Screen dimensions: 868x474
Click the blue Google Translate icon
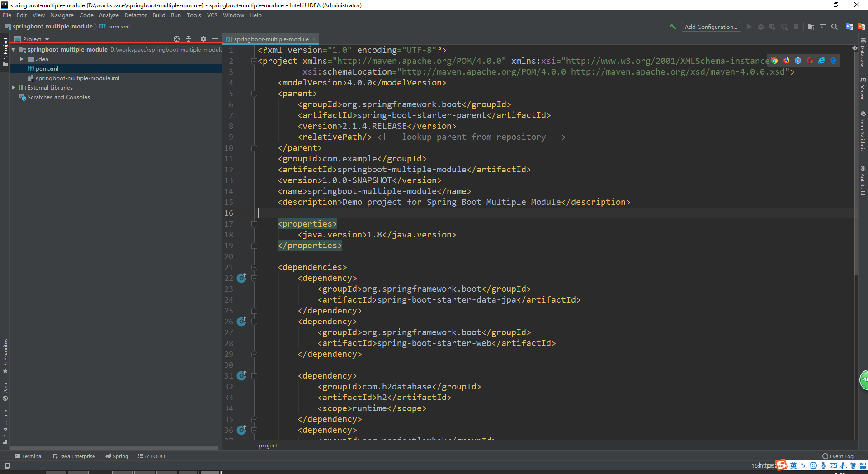coord(849,27)
